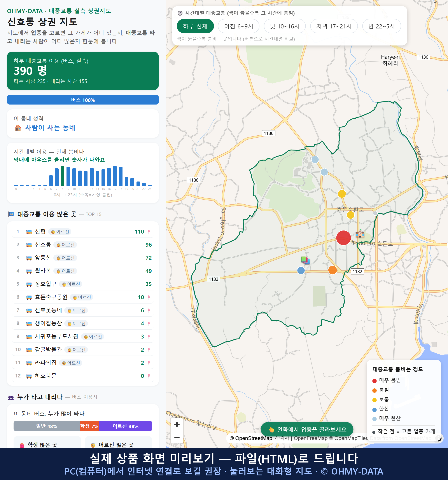The width and height of the screenshot is (448, 480).
Task: Click the pin icon beside 생이집동산 row
Action: click(x=149, y=323)
